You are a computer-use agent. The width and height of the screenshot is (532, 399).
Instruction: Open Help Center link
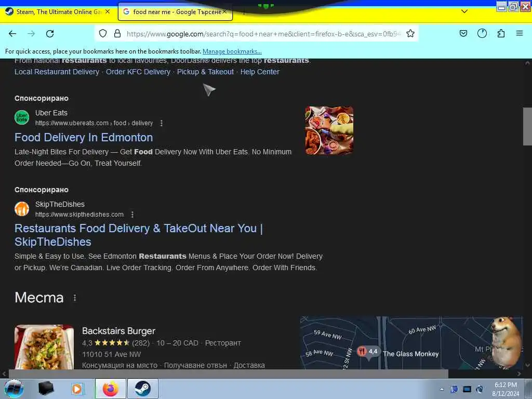[260, 72]
